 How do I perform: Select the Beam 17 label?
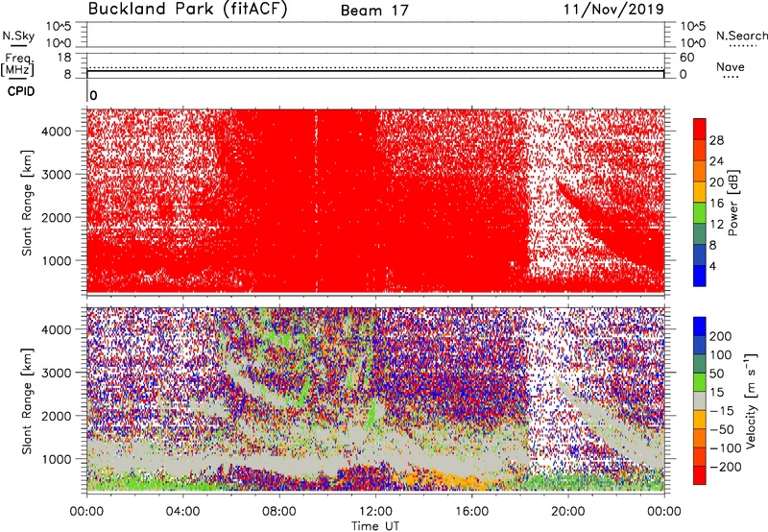[374, 11]
